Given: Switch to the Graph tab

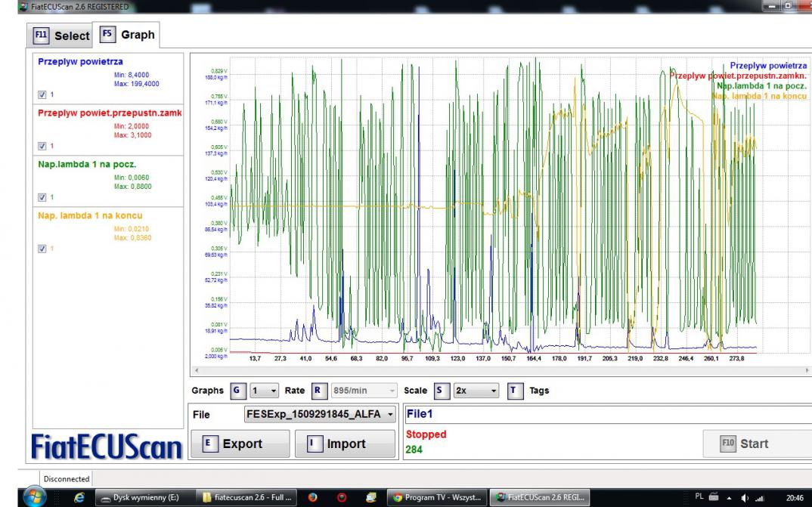Looking at the screenshot, I should pos(126,35).
